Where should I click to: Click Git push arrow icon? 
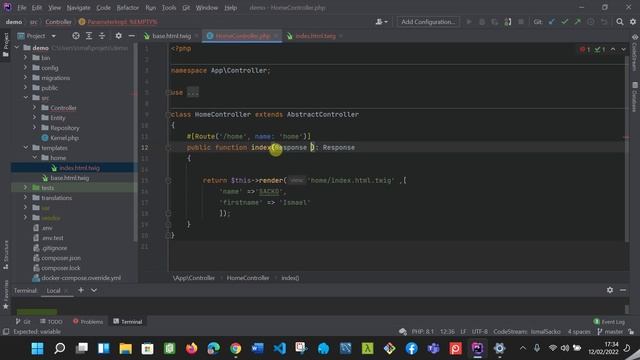578,22
